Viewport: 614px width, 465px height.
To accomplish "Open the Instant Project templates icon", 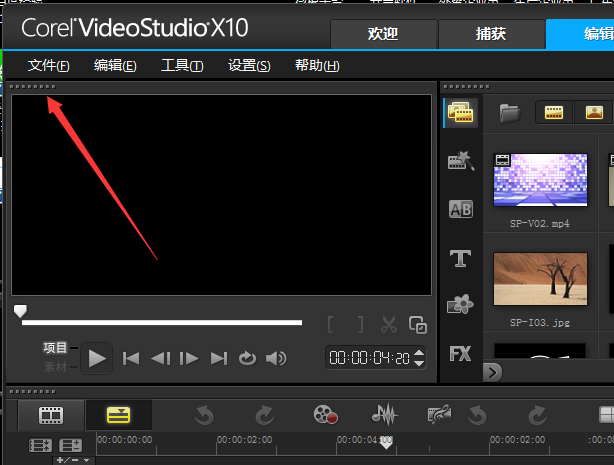I will (x=460, y=161).
